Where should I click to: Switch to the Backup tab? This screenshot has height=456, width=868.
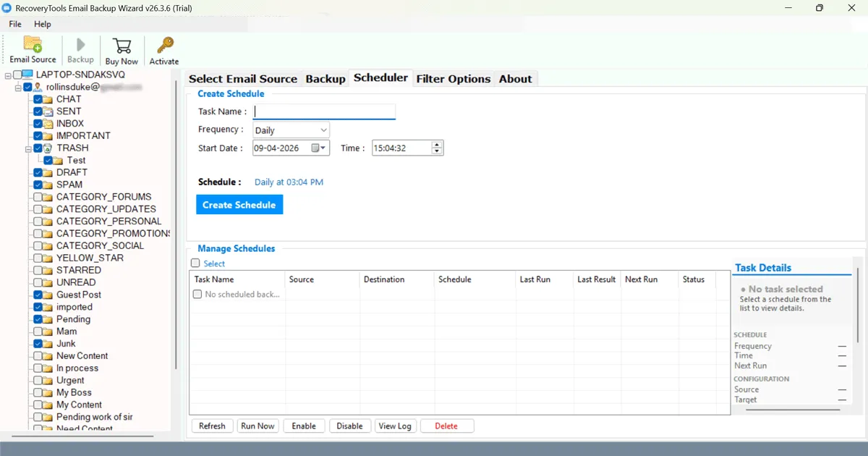(x=325, y=79)
